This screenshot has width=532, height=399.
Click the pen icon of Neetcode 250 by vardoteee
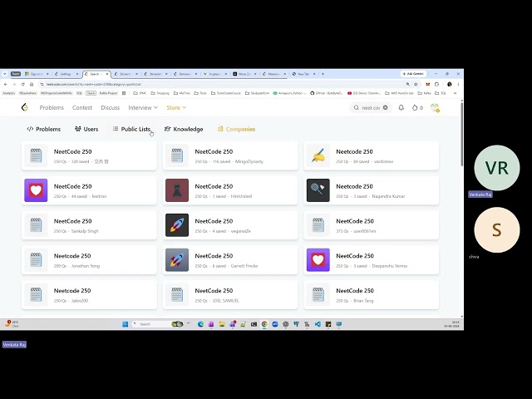pyautogui.click(x=318, y=155)
